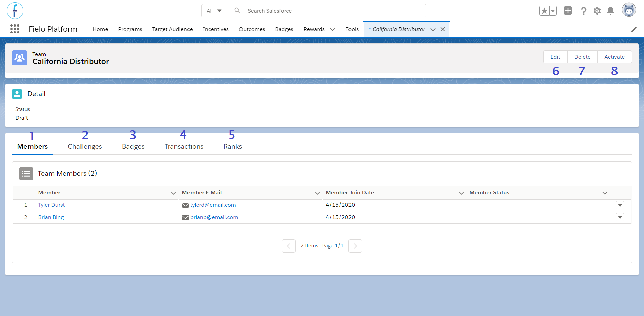Email brianb@email.com

(x=214, y=217)
